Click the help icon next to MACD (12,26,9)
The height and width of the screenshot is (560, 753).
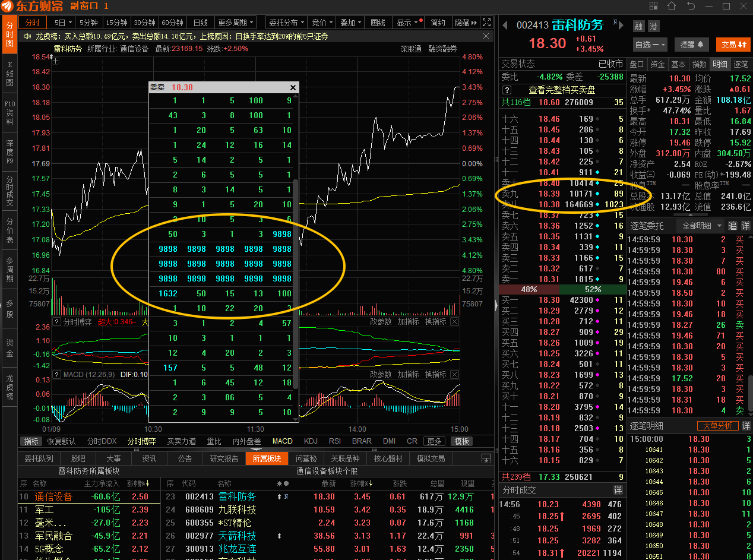click(x=57, y=374)
